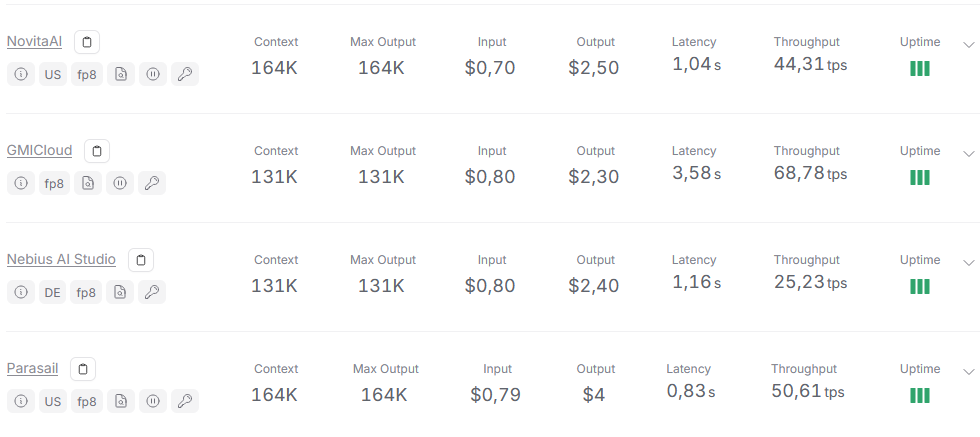Open the NovitaAI provider link

pos(34,42)
